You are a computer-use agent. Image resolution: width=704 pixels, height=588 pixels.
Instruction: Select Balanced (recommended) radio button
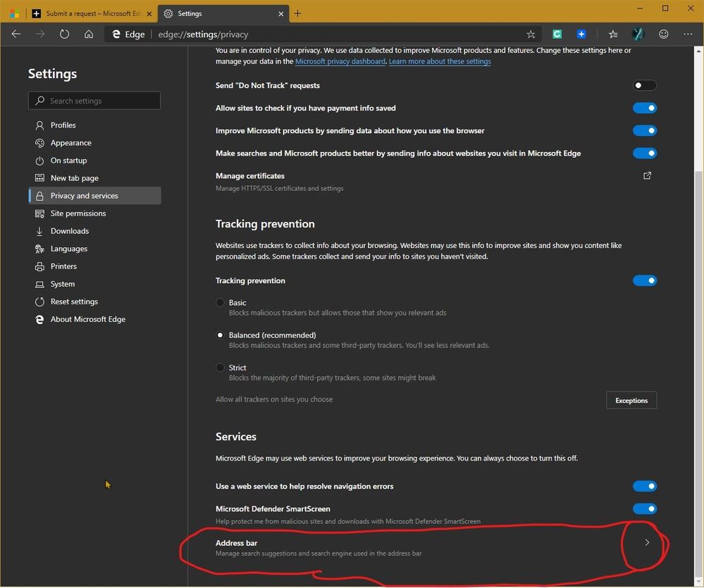[x=220, y=335]
